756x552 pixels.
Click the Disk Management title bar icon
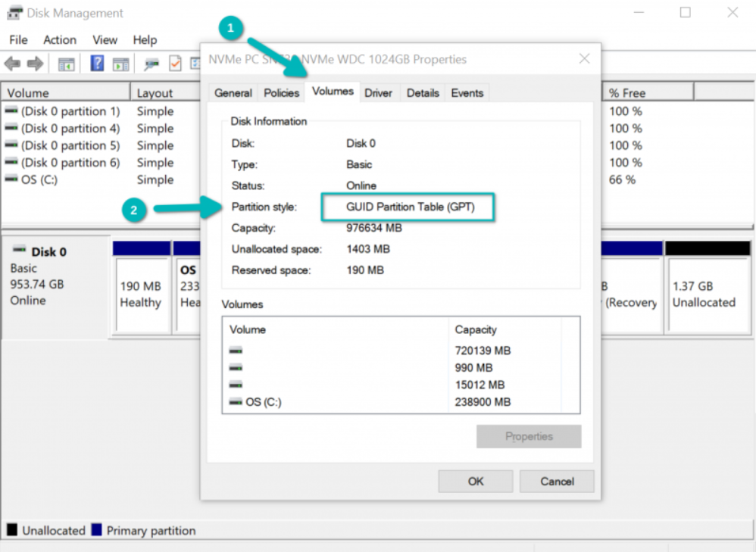point(14,13)
